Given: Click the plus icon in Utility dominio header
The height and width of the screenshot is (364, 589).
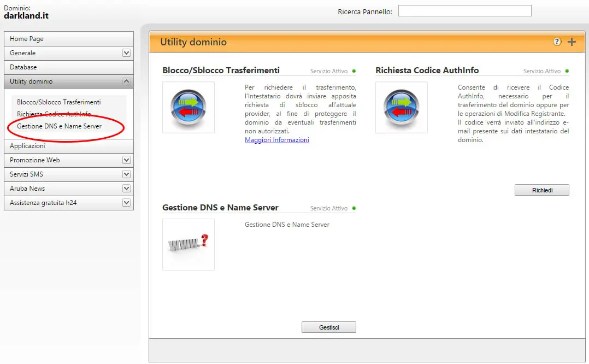Looking at the screenshot, I should (572, 42).
